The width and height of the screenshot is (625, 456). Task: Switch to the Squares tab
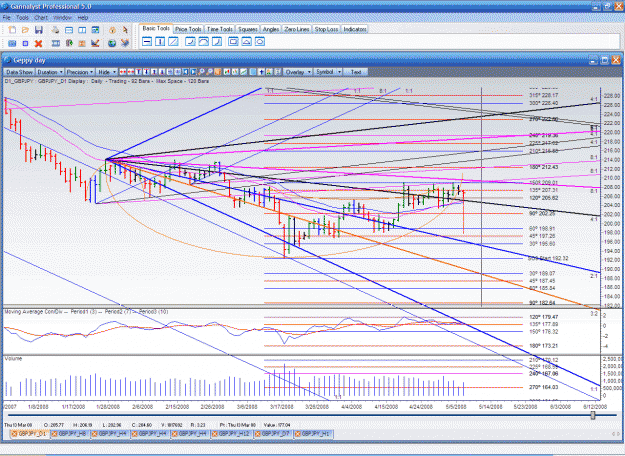(x=248, y=29)
